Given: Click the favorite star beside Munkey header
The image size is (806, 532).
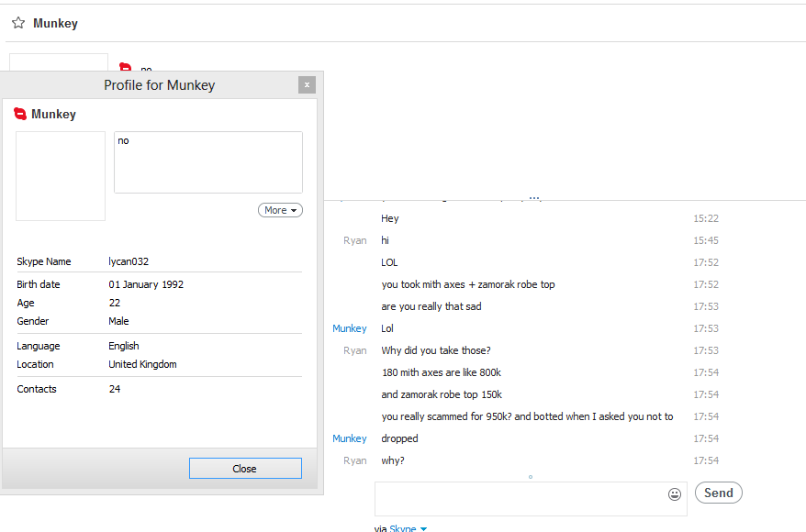Looking at the screenshot, I should pos(17,23).
